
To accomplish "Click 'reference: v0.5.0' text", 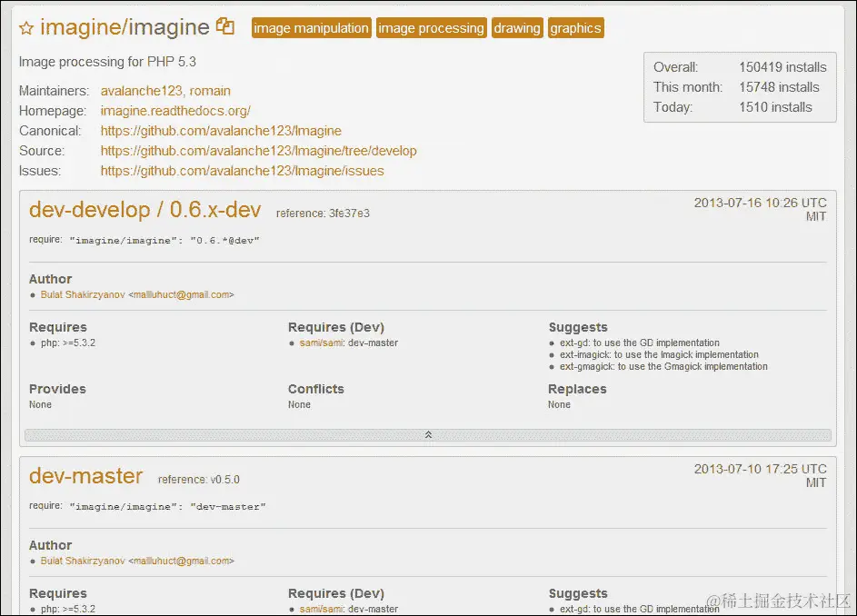I will (198, 480).
